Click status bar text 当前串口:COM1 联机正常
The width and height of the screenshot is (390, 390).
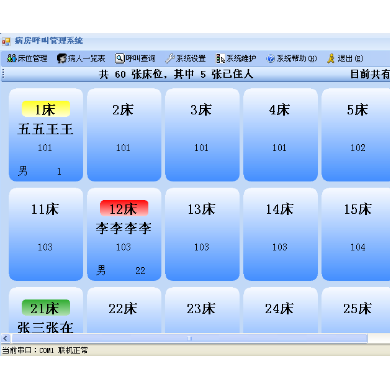pyautogui.click(x=45, y=350)
